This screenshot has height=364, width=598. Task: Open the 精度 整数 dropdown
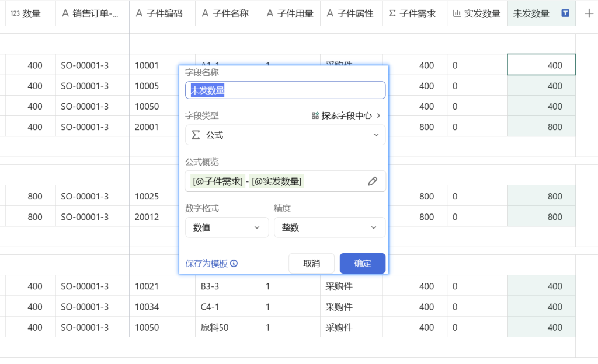click(x=329, y=228)
